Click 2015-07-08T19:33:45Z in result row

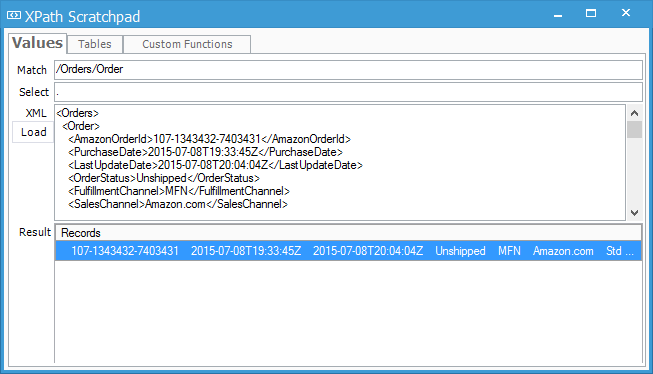pyautogui.click(x=246, y=251)
